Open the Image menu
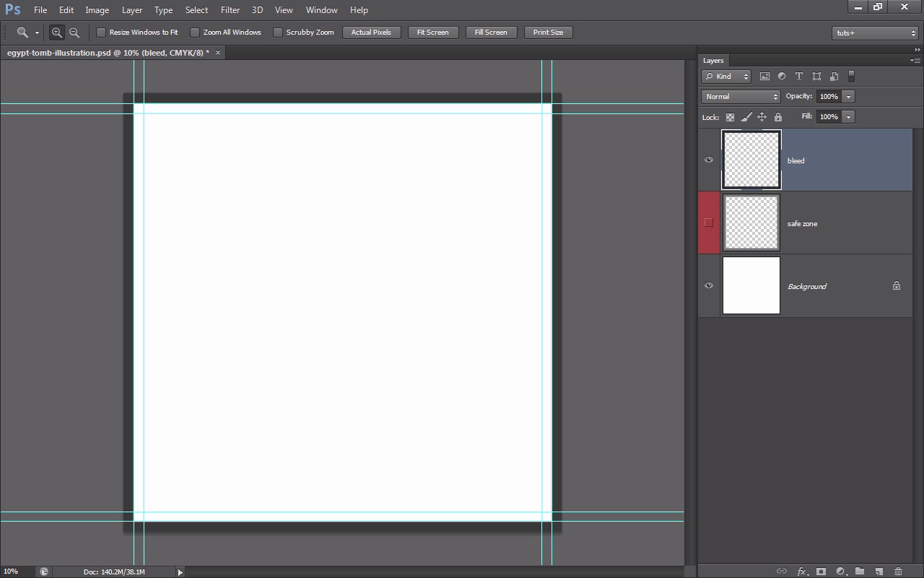This screenshot has height=578, width=924. (97, 10)
